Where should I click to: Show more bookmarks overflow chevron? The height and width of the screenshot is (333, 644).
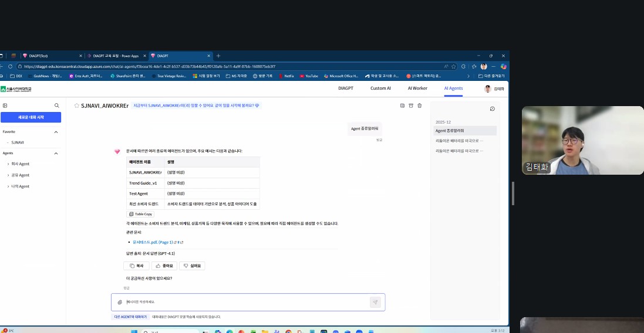[468, 76]
